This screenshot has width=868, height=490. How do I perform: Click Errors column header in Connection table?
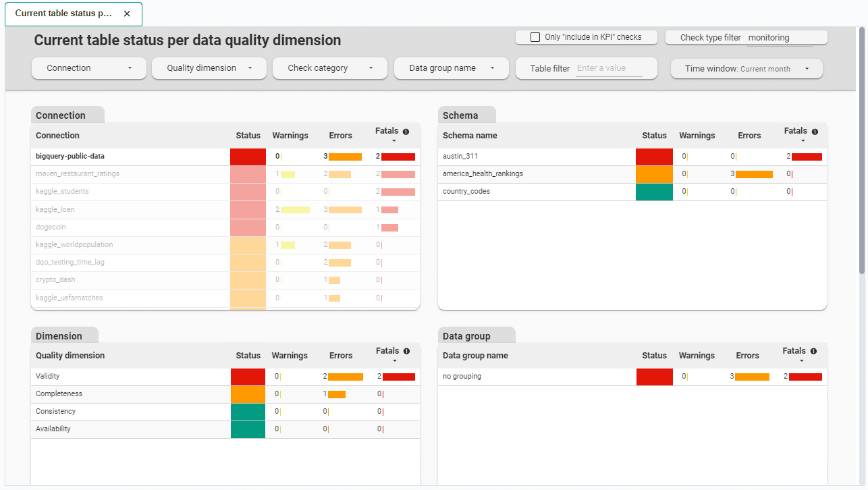pos(341,136)
